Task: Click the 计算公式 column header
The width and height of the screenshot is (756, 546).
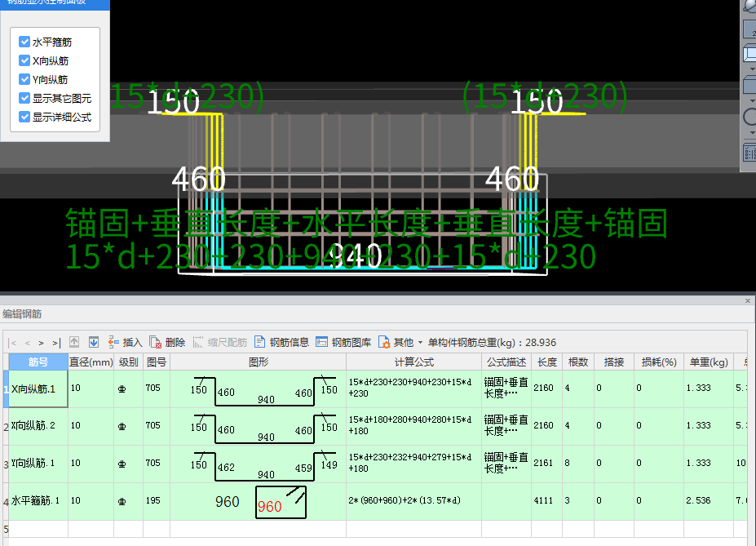Action: 413,362
